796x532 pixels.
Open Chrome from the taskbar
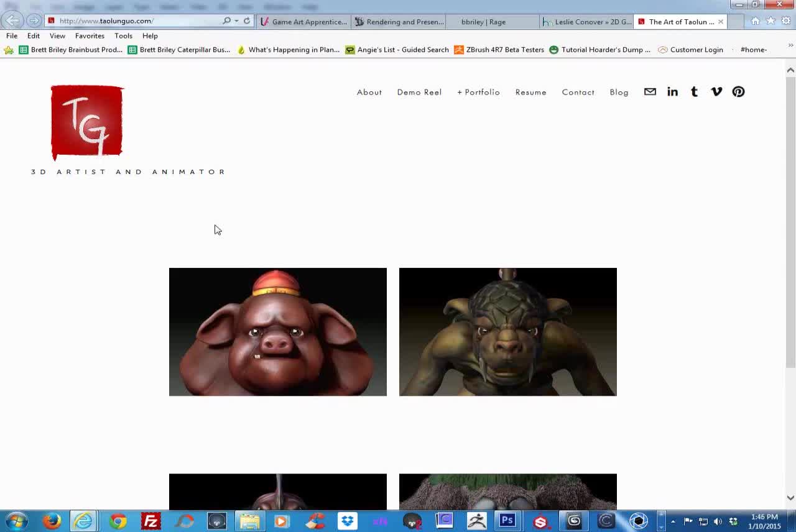pos(118,521)
